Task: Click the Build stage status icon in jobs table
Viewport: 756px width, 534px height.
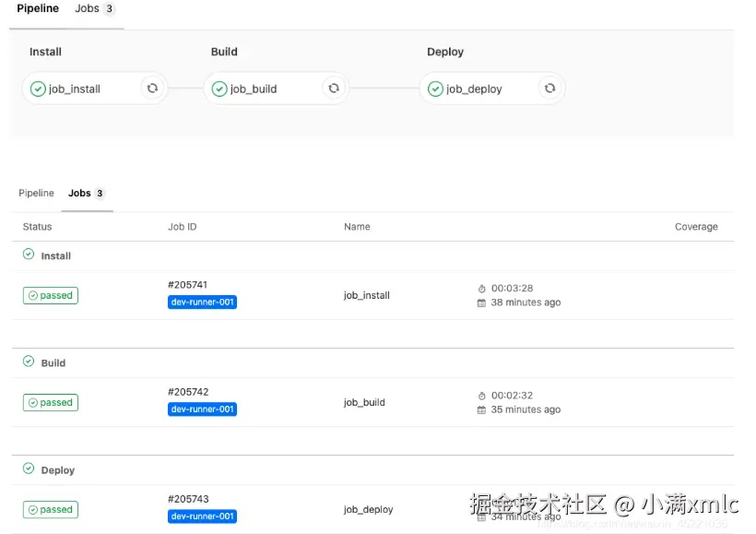Action: 29,362
